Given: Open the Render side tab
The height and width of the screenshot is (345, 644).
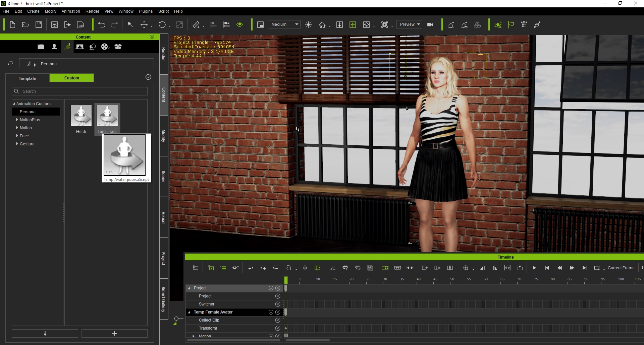Looking at the screenshot, I should (x=163, y=54).
